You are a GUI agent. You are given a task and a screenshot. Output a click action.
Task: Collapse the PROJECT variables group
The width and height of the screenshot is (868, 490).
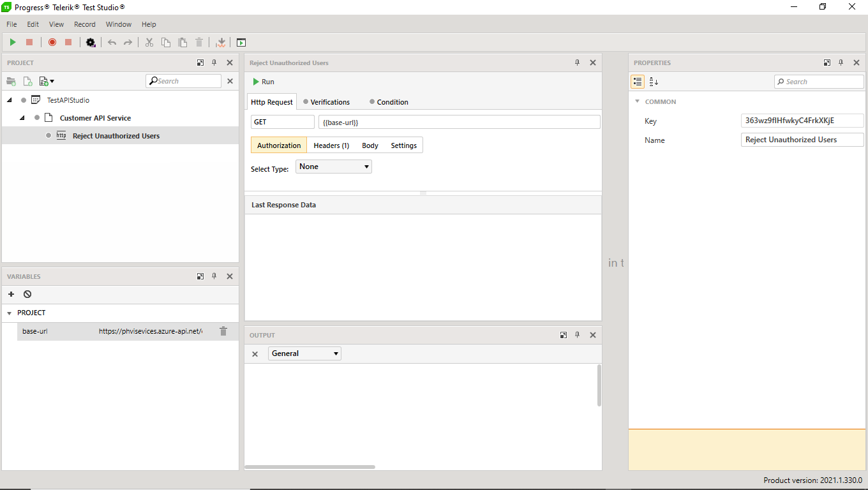point(9,313)
